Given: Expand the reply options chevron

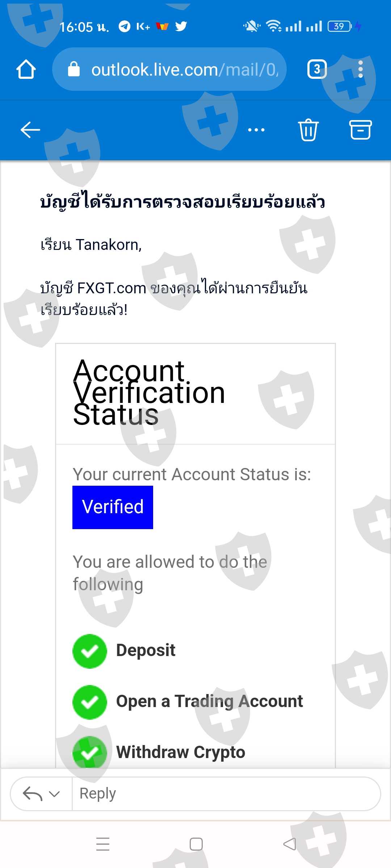Looking at the screenshot, I should pos(54,794).
